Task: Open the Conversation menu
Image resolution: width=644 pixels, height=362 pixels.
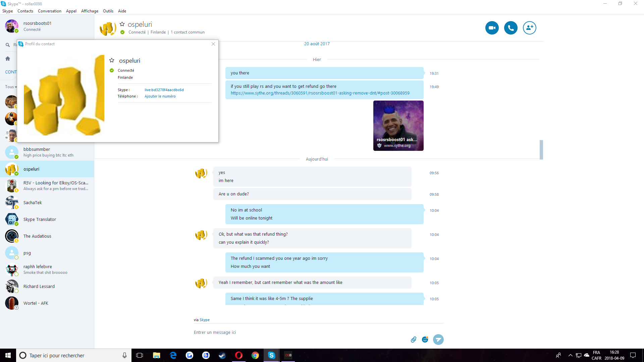Action: click(x=49, y=11)
